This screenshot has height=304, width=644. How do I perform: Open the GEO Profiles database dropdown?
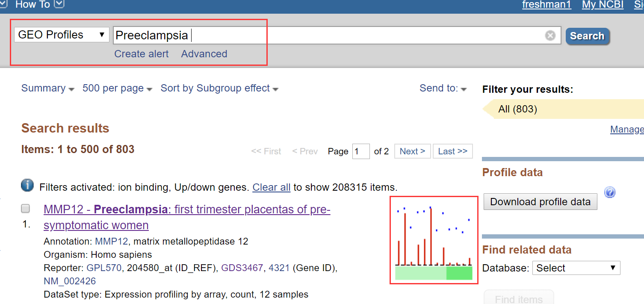click(62, 35)
